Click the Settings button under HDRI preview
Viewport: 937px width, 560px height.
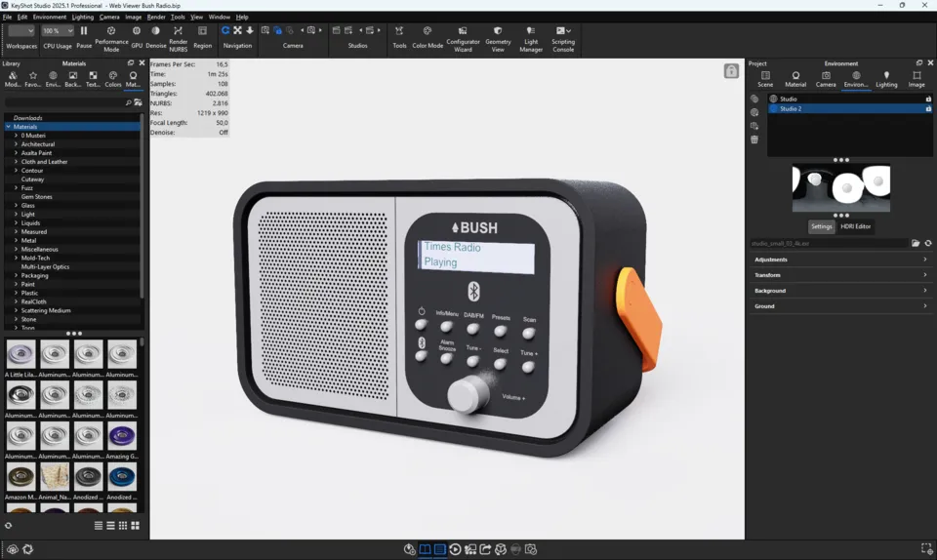[821, 226]
